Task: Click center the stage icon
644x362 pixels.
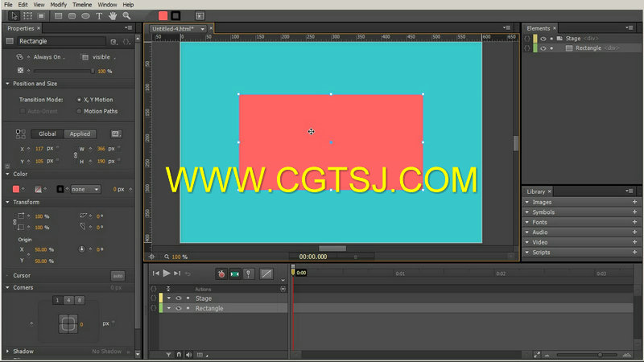Action: tap(151, 257)
